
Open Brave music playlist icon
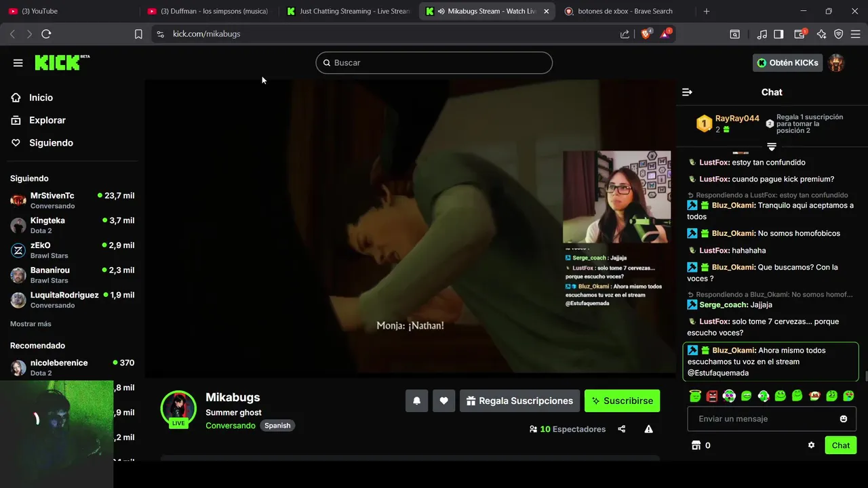(762, 34)
